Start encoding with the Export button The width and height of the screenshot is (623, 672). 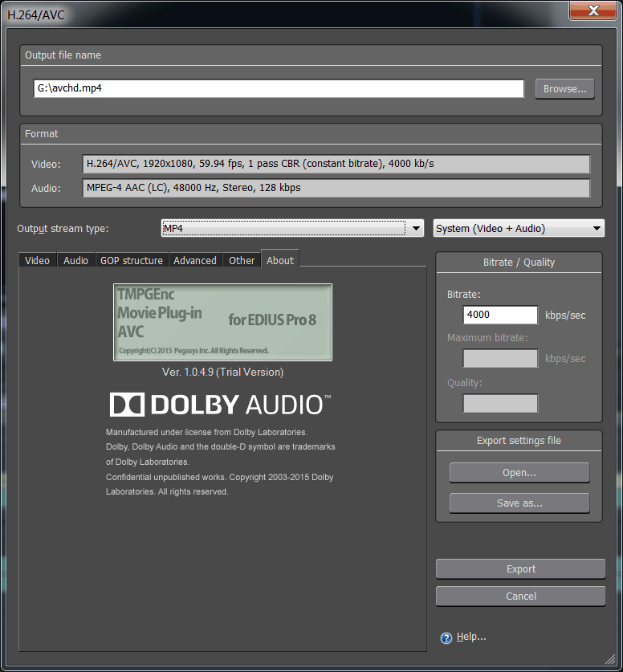click(x=520, y=569)
